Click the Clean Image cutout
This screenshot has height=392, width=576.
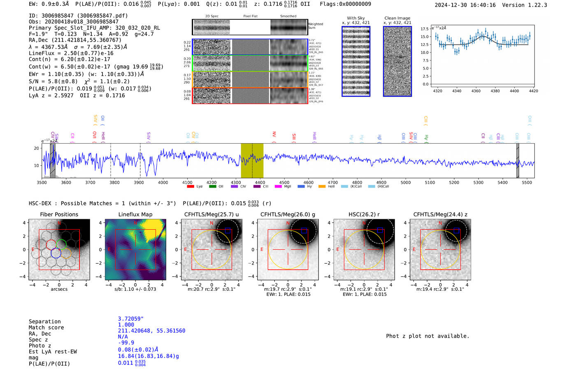click(x=397, y=61)
